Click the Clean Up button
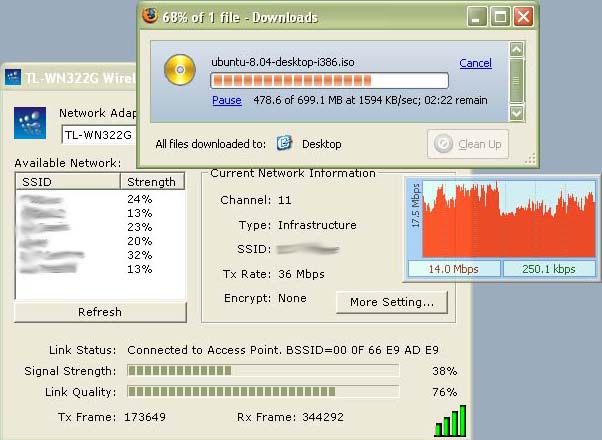The height and width of the screenshot is (440, 602). pos(468,144)
